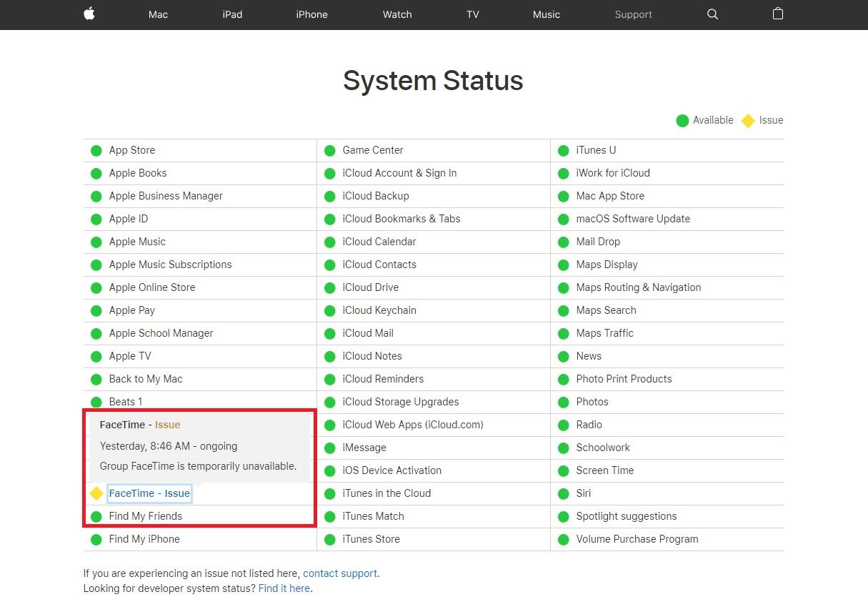This screenshot has width=868, height=607.
Task: Open Music in the top navigation bar
Action: (x=547, y=14)
